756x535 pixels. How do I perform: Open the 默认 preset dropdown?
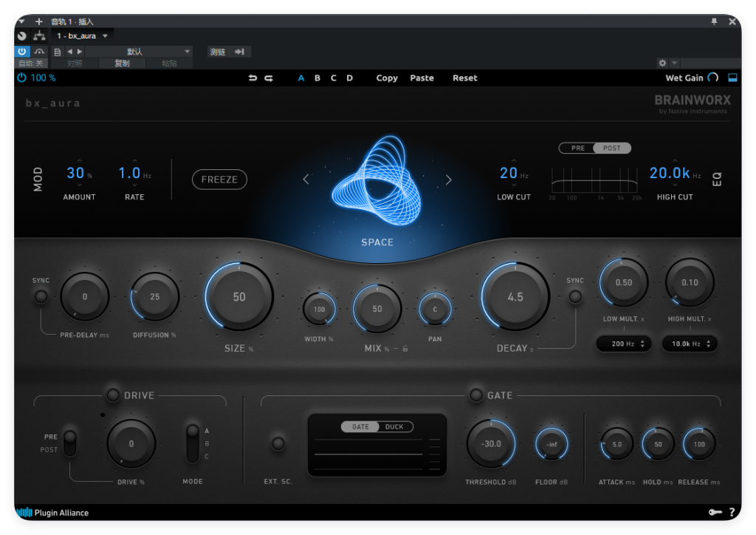(139, 52)
